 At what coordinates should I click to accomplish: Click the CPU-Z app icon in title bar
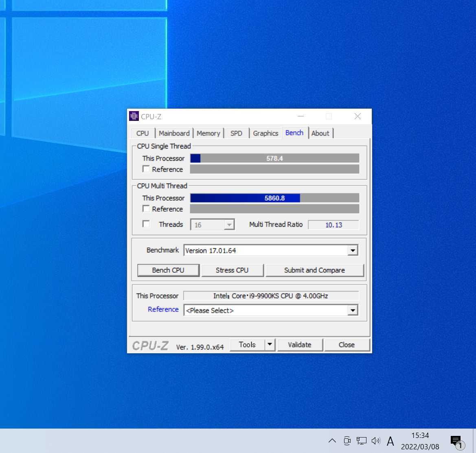click(134, 116)
